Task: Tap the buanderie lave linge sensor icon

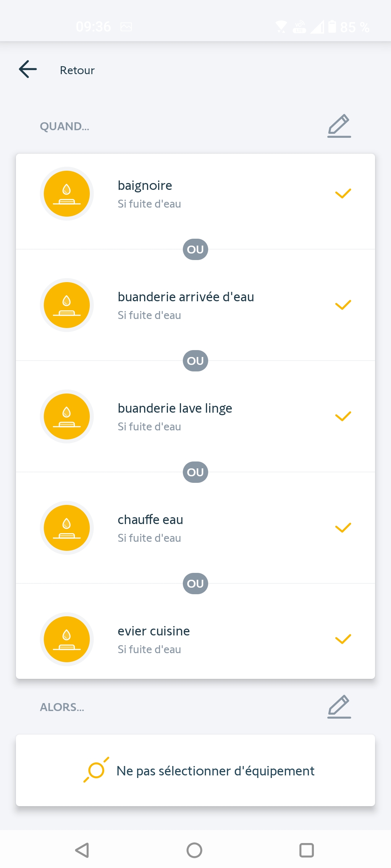Action: pyautogui.click(x=67, y=416)
